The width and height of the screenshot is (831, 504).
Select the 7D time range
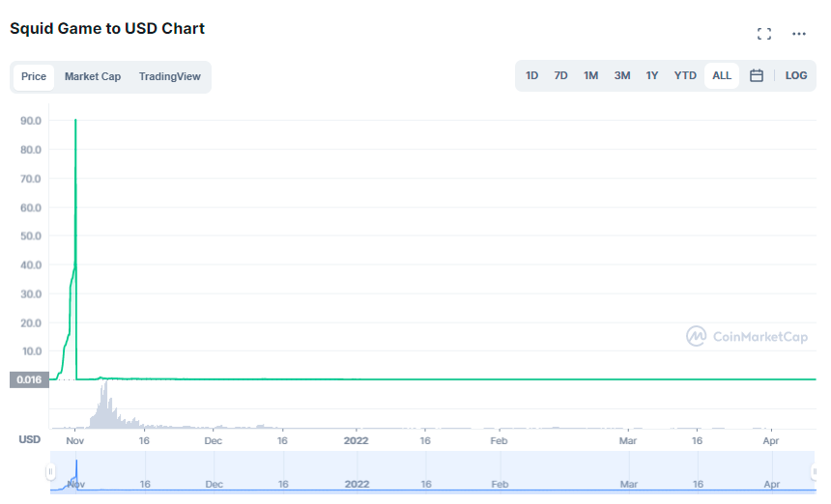click(560, 75)
